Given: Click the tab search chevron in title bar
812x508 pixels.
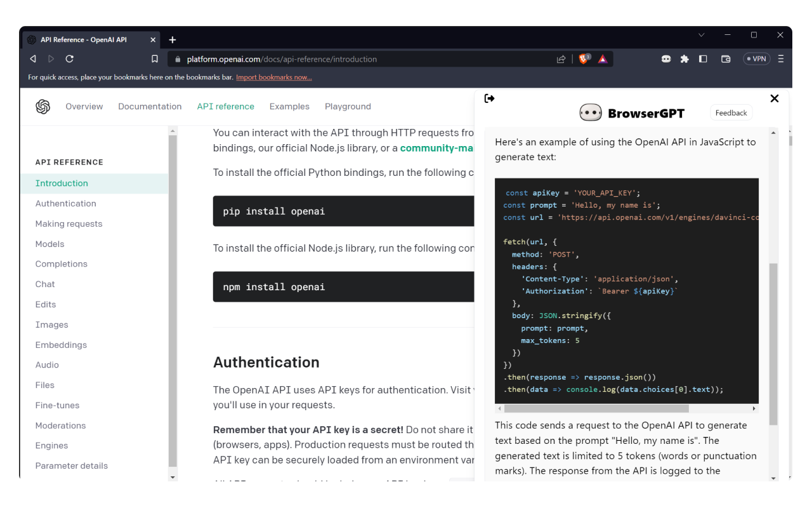Looking at the screenshot, I should tap(701, 35).
